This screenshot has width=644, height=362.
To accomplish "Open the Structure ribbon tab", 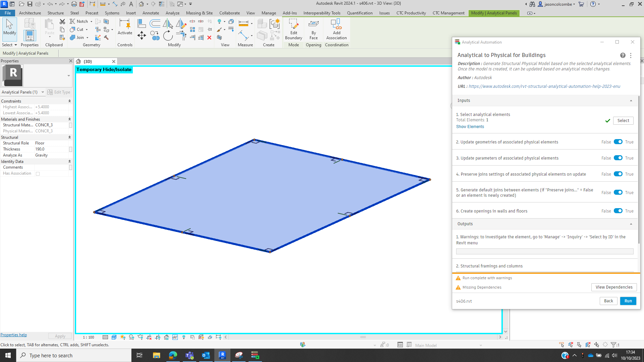I will [x=56, y=13].
